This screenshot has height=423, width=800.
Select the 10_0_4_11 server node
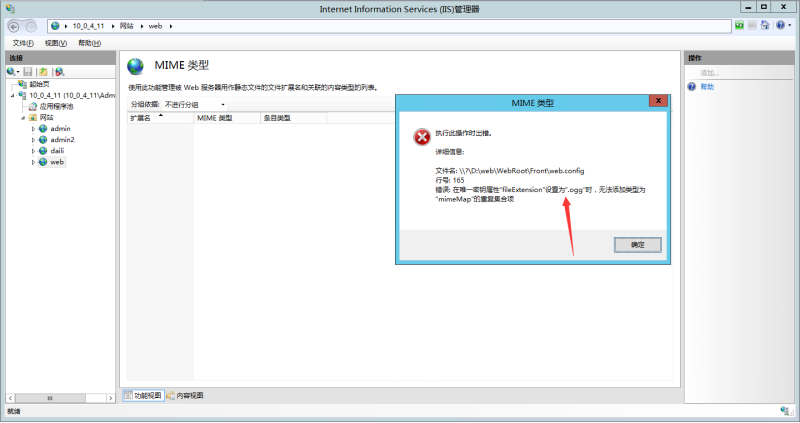click(x=72, y=95)
